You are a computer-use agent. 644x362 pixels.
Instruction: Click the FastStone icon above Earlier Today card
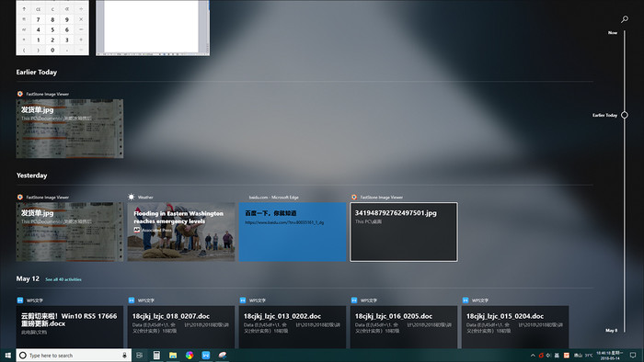pos(19,94)
